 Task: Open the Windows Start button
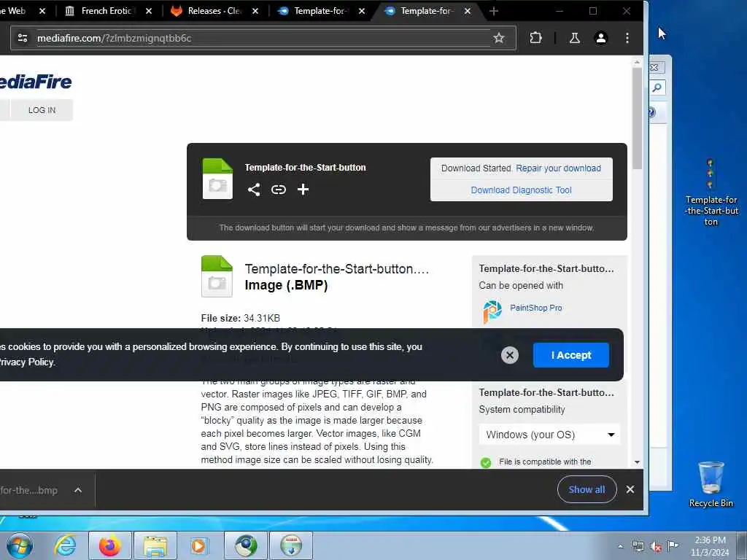[20, 545]
